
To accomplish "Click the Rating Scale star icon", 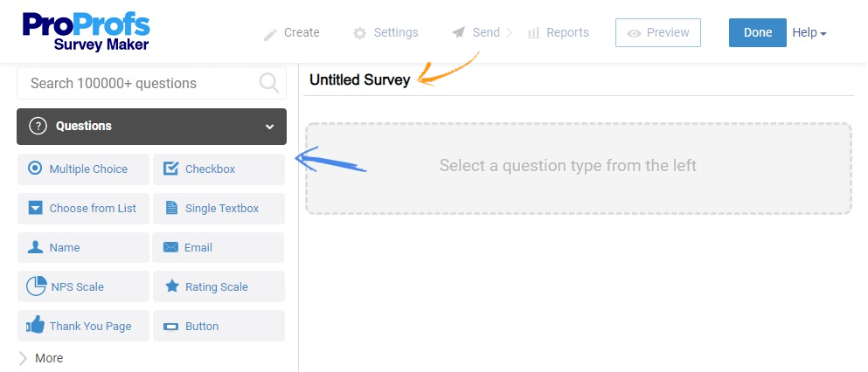I will (x=171, y=286).
